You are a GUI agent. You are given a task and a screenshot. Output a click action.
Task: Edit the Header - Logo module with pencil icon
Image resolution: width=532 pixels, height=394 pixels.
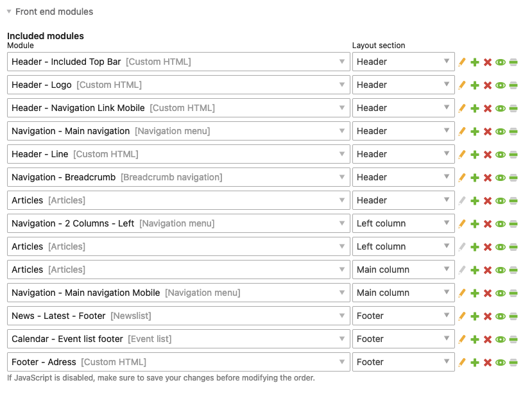462,85
